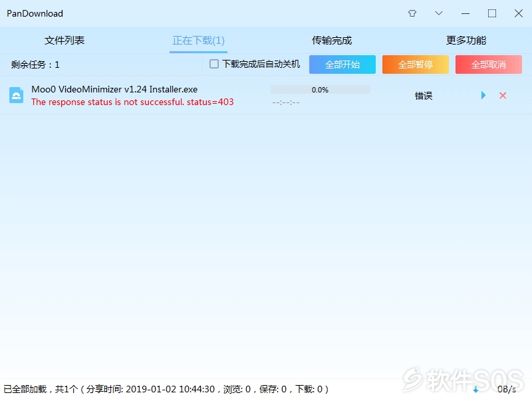Open the 传输完成 tab

pyautogui.click(x=332, y=41)
